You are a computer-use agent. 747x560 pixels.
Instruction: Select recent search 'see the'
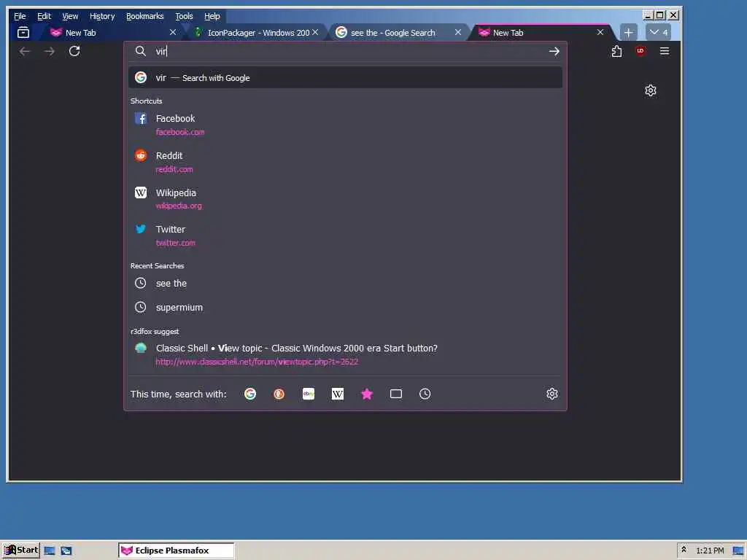(x=345, y=284)
